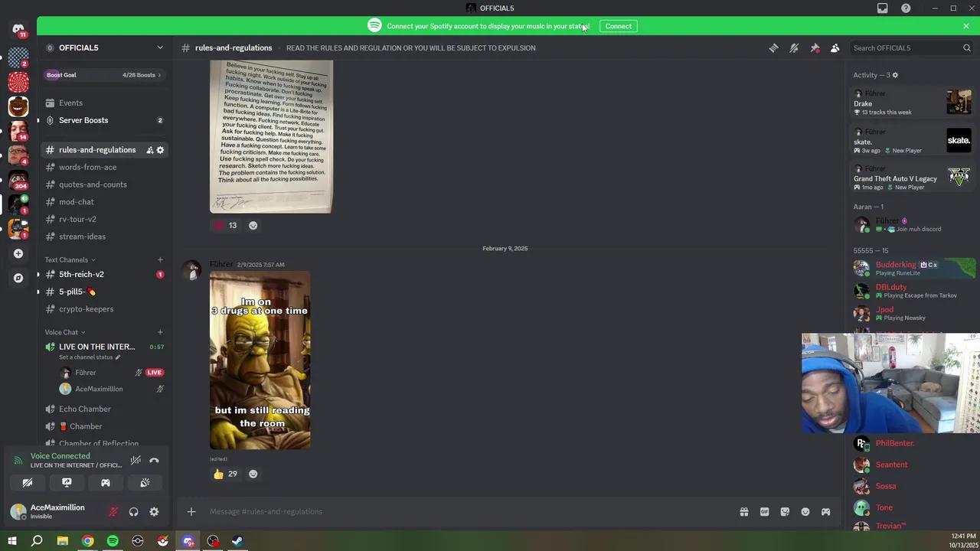Toggle noise suppression in voice panel
This screenshot has height=551, width=980.
pos(136,460)
